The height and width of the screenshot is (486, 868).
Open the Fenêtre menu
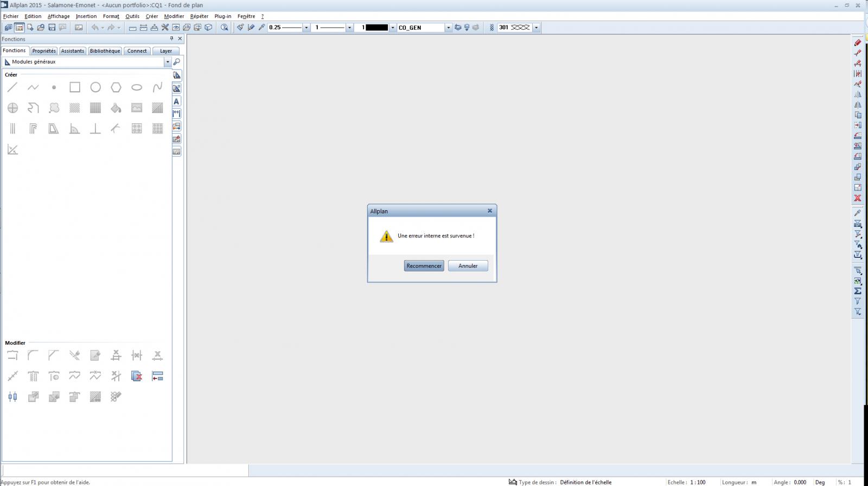click(246, 16)
